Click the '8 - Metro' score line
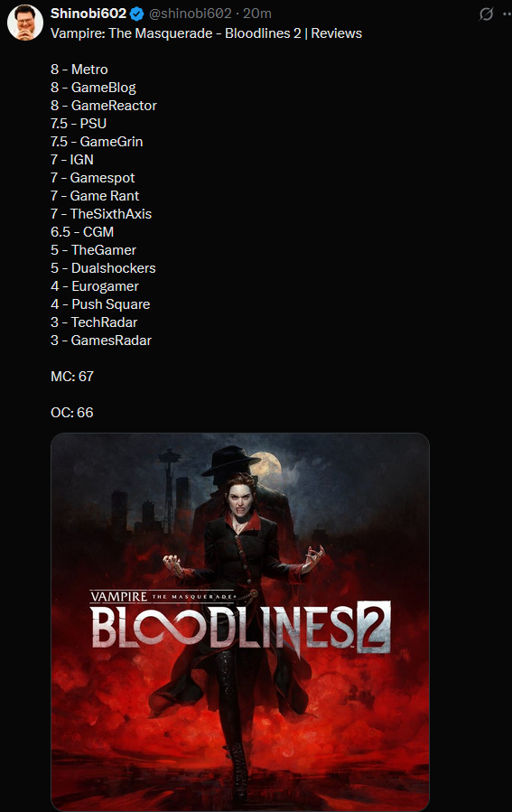512x812 pixels. coord(79,70)
